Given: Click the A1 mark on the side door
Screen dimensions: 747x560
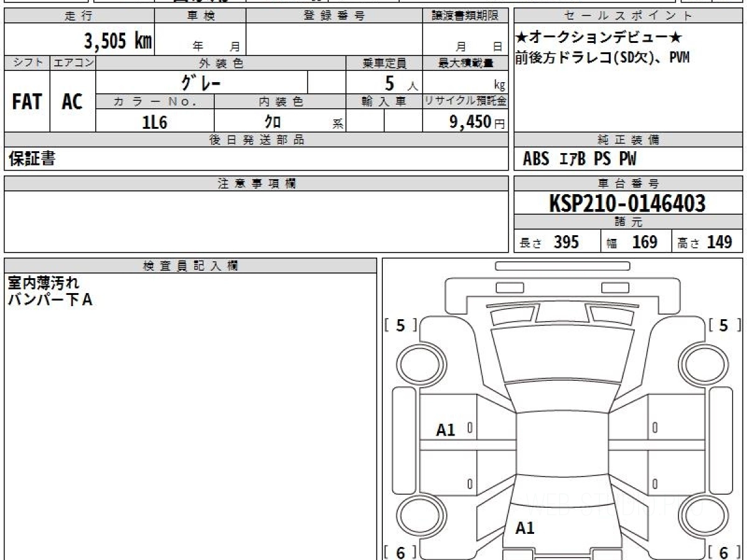Looking at the screenshot, I should [445, 429].
